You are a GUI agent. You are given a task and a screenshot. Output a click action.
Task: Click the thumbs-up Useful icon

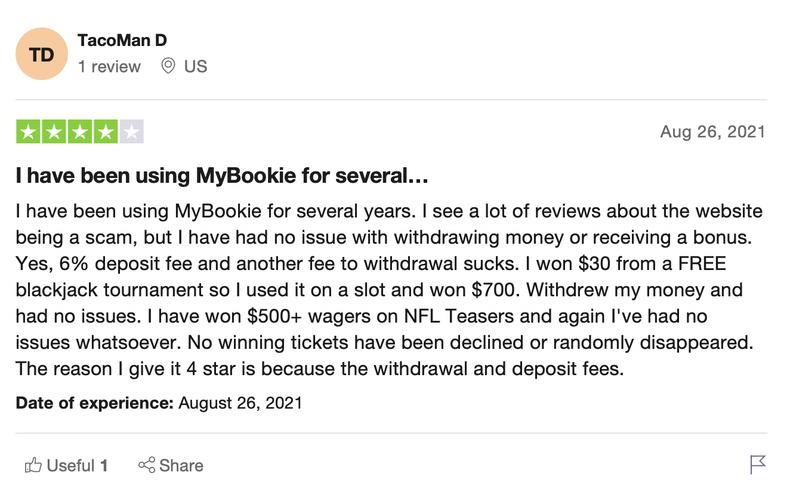(33, 465)
